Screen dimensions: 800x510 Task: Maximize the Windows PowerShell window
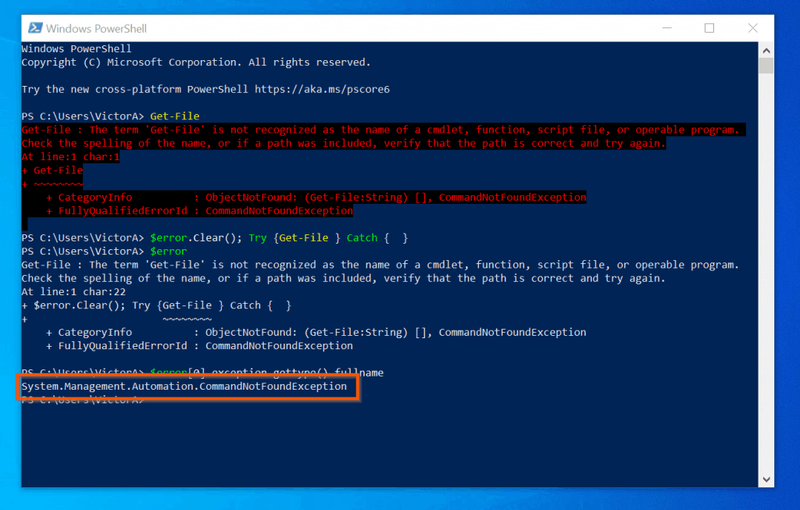pyautogui.click(x=709, y=28)
